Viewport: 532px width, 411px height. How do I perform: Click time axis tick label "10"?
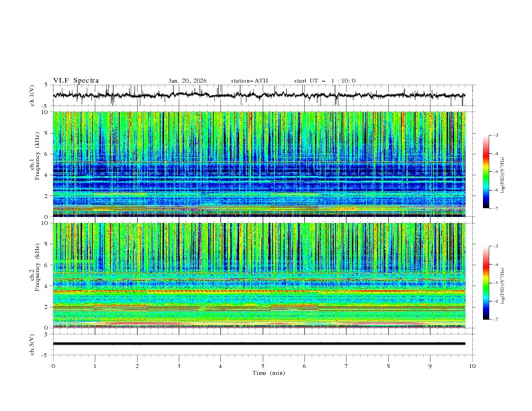click(x=472, y=366)
